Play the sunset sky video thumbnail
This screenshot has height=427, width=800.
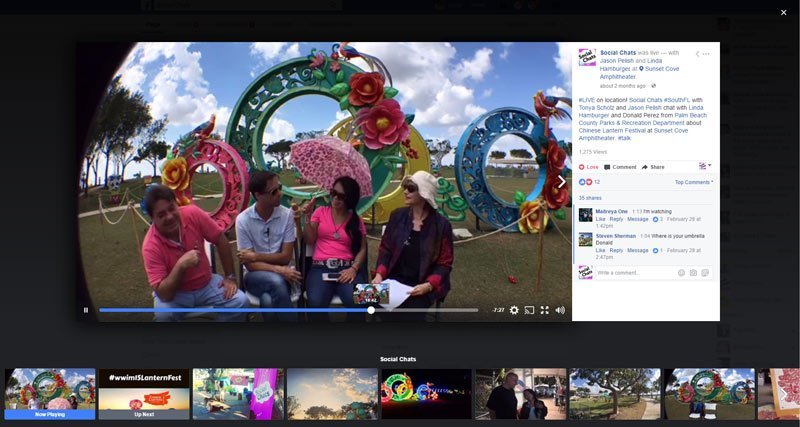coord(332,394)
